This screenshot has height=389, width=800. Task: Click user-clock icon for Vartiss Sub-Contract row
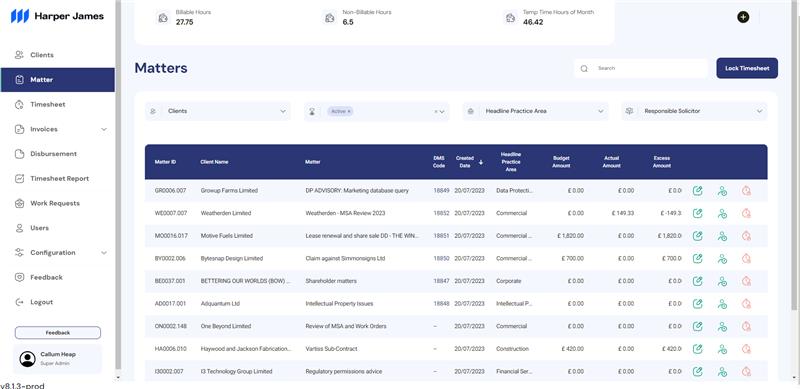point(722,350)
